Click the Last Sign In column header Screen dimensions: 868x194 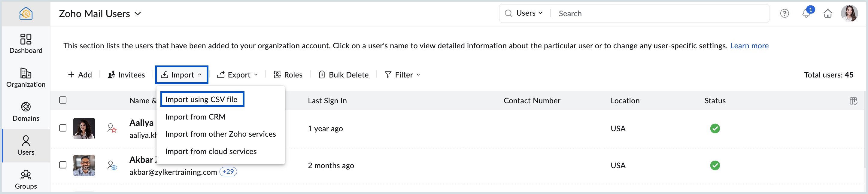327,101
